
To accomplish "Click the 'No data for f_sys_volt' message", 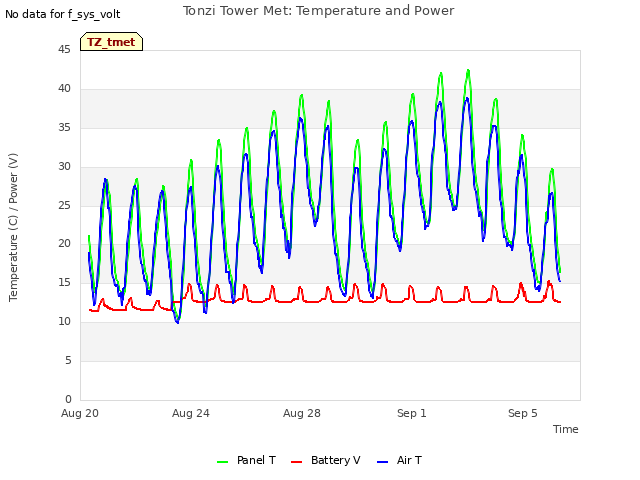I will [x=62, y=14].
